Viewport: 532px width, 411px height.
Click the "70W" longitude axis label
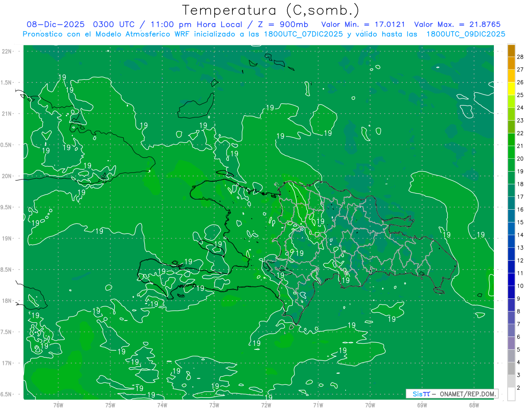[x=370, y=405]
